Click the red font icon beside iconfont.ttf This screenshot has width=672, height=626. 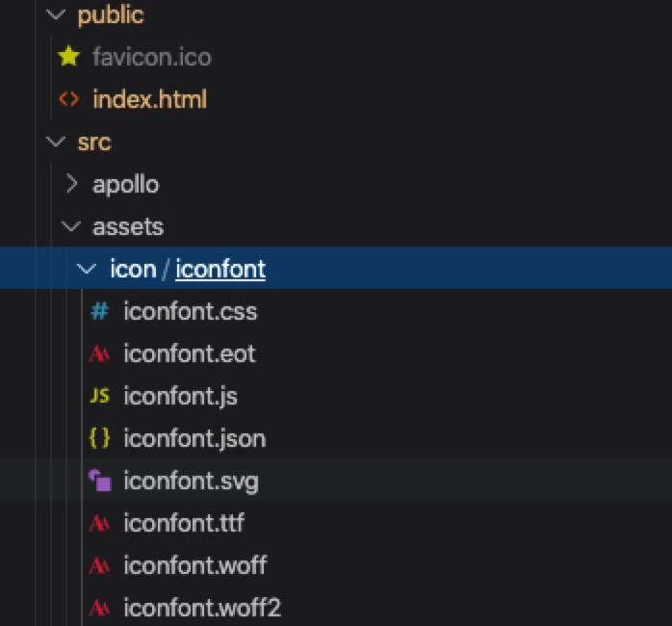coord(98,523)
